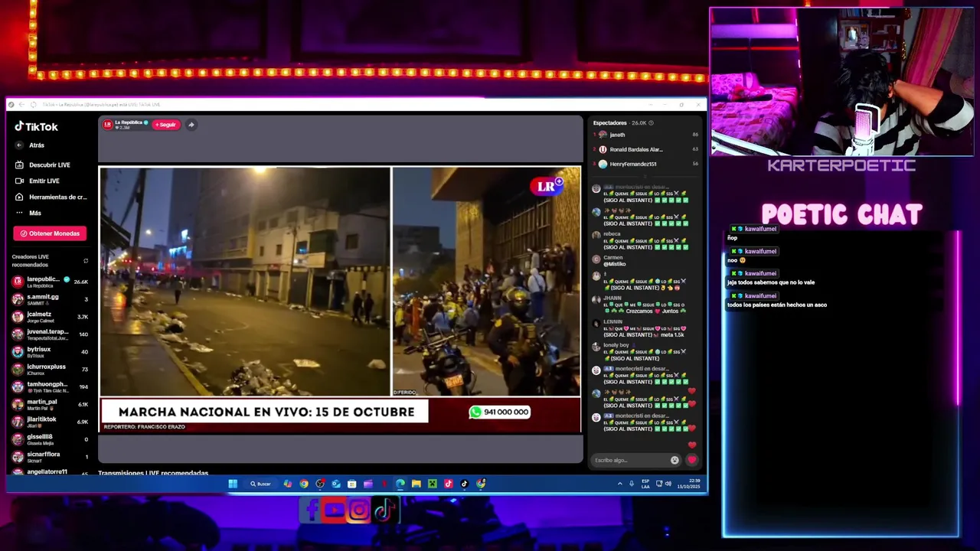Image resolution: width=980 pixels, height=551 pixels.
Task: Select bytrisux creator avatar
Action: (x=18, y=352)
